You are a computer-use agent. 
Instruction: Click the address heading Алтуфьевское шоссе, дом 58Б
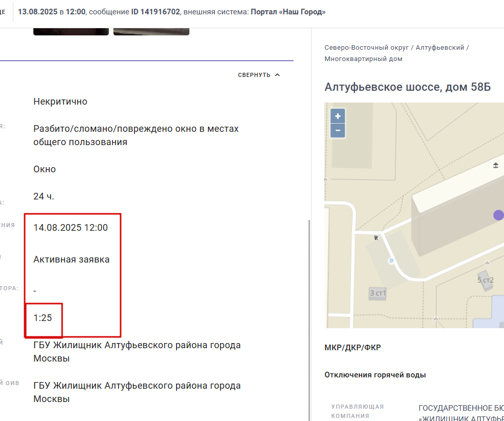408,87
